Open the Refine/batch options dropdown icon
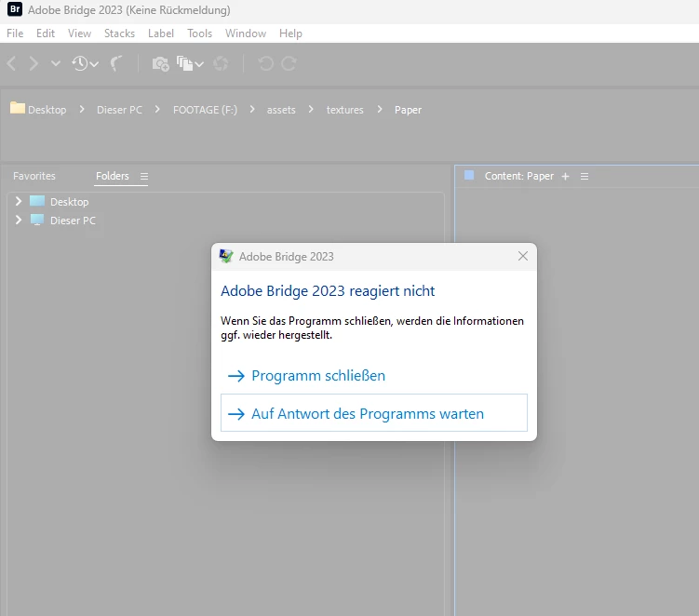Screen dimensions: 699x616 pos(190,63)
